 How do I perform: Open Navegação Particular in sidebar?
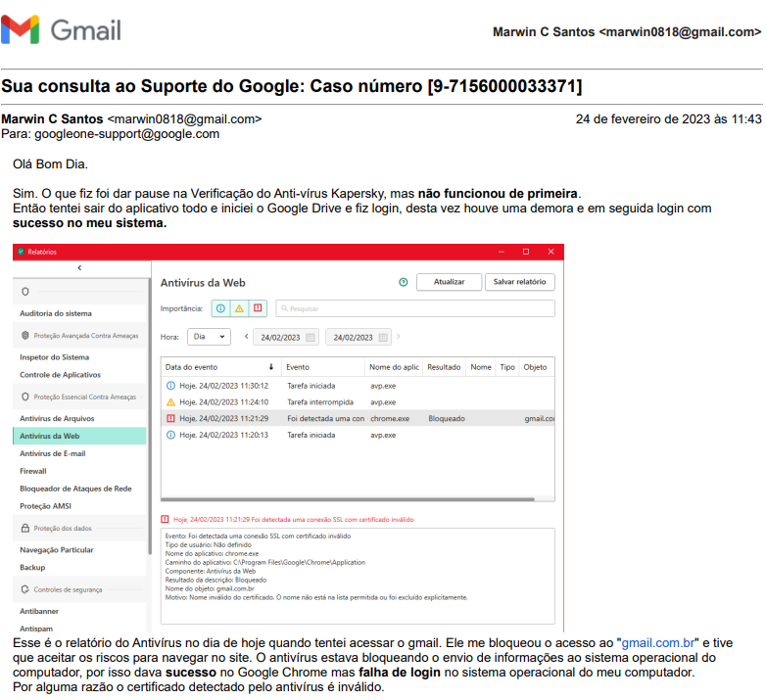[x=56, y=549]
